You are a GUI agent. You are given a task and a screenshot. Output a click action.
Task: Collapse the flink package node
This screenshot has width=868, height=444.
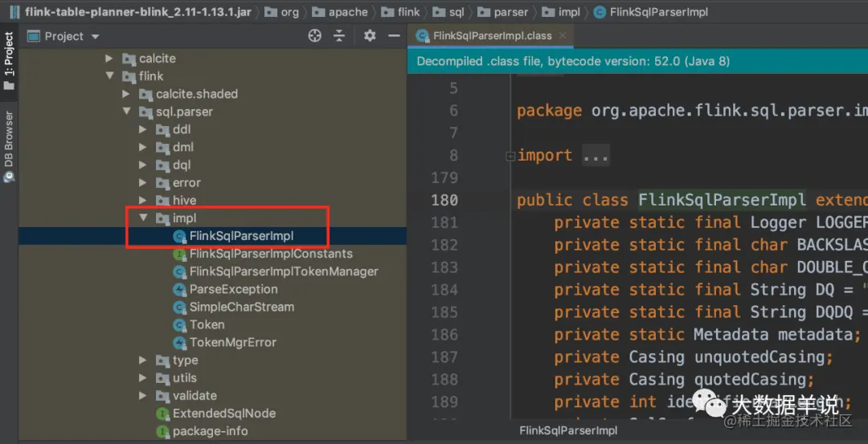109,76
